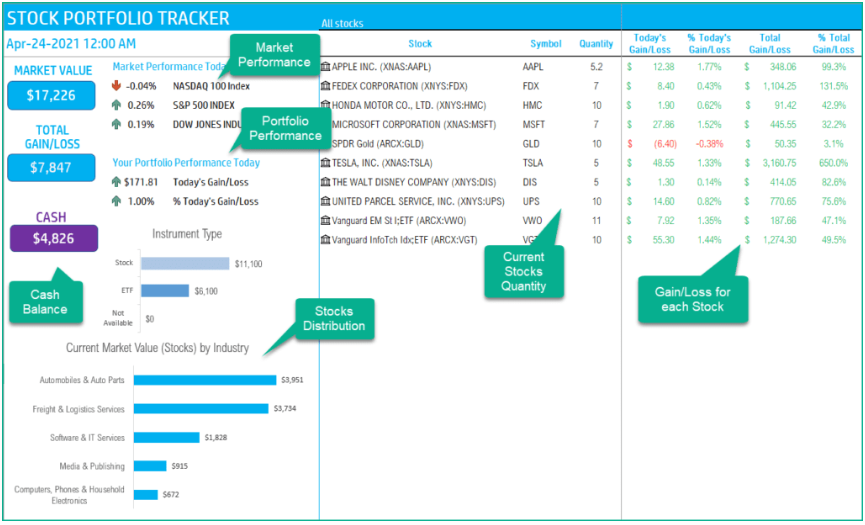Viewport: 865px width, 525px height.
Task: Select the MICROSOFT CORPORATION (XNAS:MSFT) cell
Action: [x=414, y=125]
